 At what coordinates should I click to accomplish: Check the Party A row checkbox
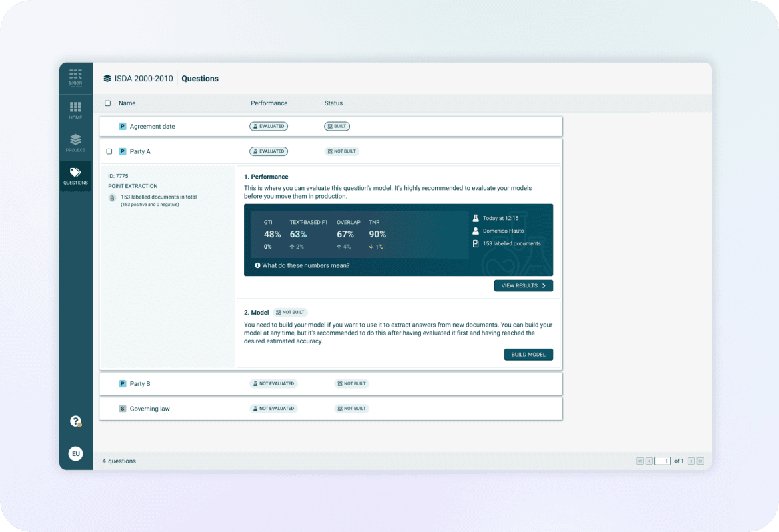(x=109, y=151)
